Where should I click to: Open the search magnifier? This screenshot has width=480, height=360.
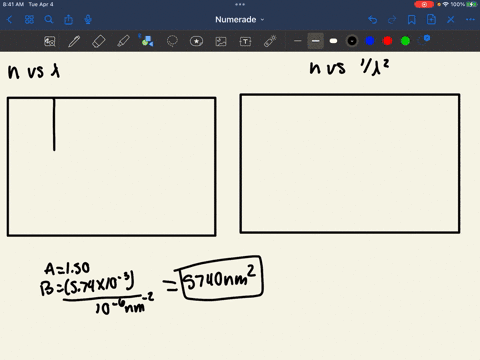49,20
